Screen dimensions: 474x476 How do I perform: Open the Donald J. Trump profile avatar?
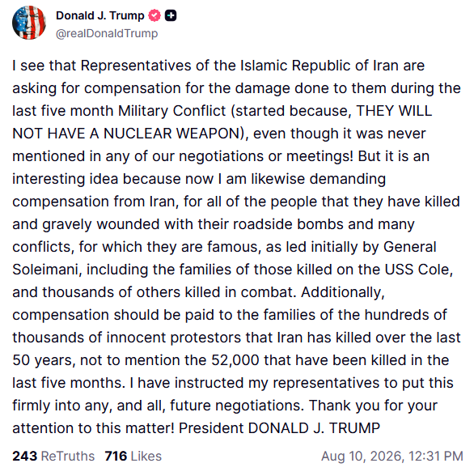pos(29,23)
